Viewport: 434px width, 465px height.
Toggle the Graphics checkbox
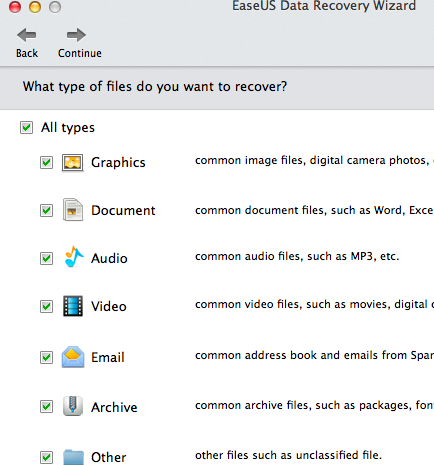46,163
